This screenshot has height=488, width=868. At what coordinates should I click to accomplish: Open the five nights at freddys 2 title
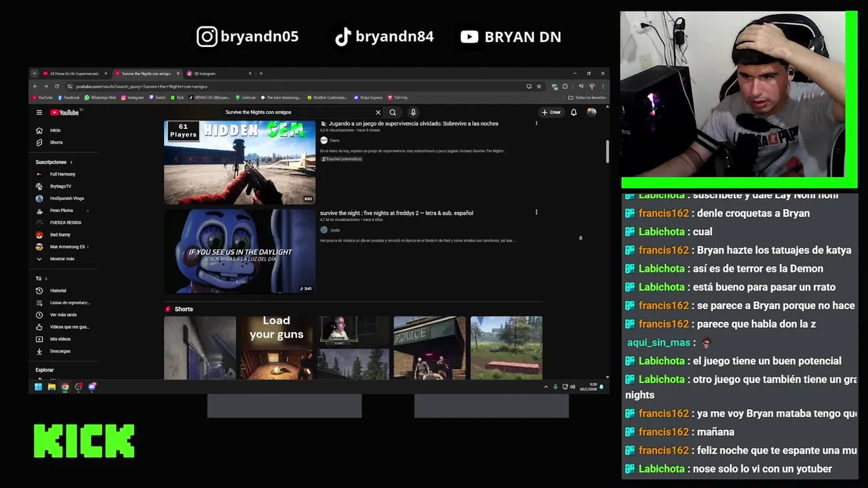pyautogui.click(x=397, y=213)
